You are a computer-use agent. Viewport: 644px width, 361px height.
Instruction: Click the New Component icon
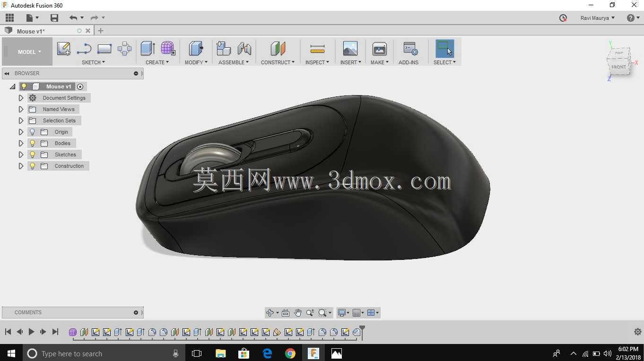click(x=223, y=48)
